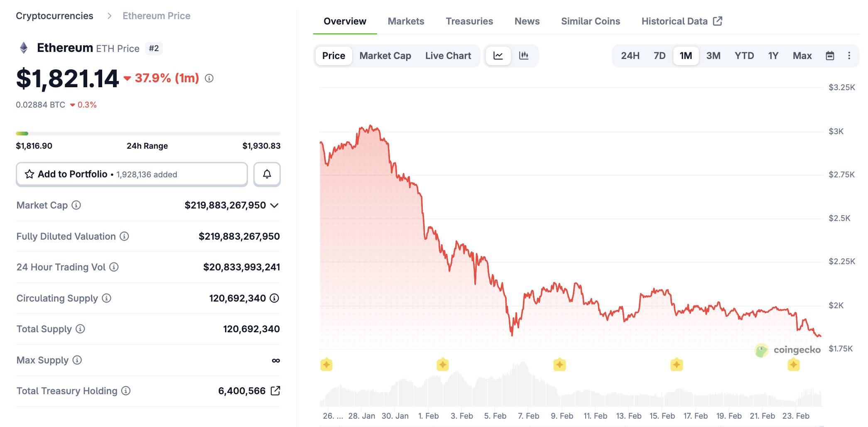
Task: Switch to Live Chart mode
Action: pos(448,55)
